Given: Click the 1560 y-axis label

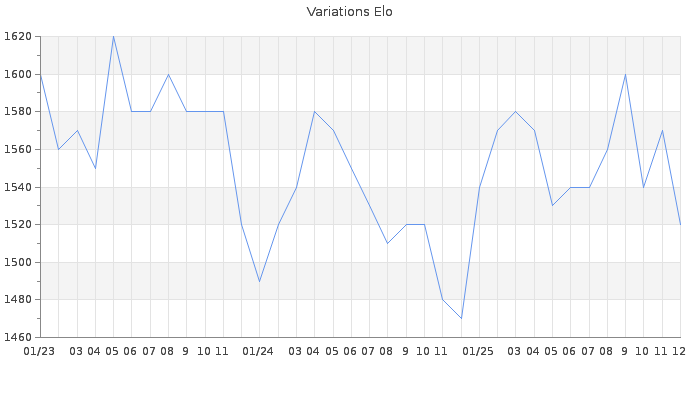Looking at the screenshot, I should point(18,149).
